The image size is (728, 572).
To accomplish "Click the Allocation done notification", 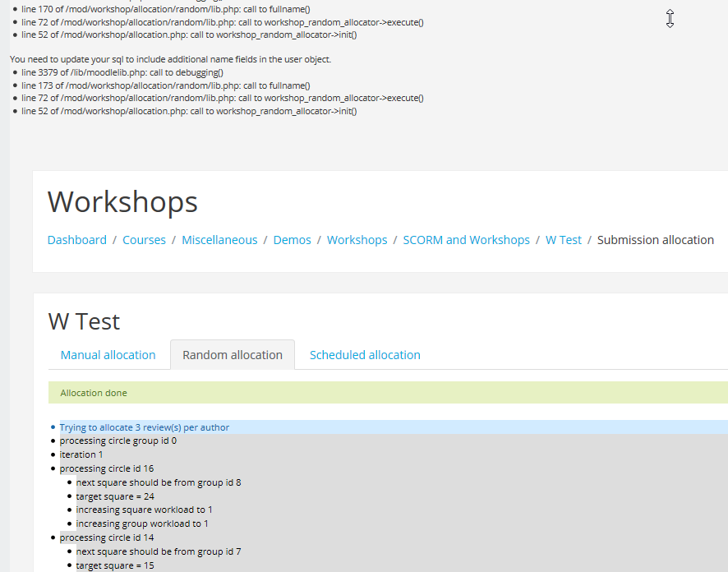I will click(388, 393).
